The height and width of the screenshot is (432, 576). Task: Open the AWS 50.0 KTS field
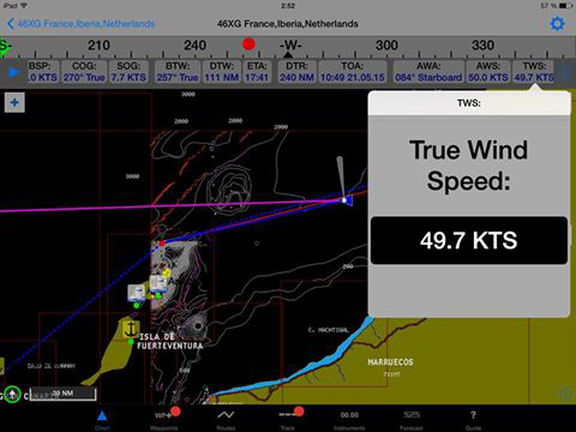pos(488,72)
